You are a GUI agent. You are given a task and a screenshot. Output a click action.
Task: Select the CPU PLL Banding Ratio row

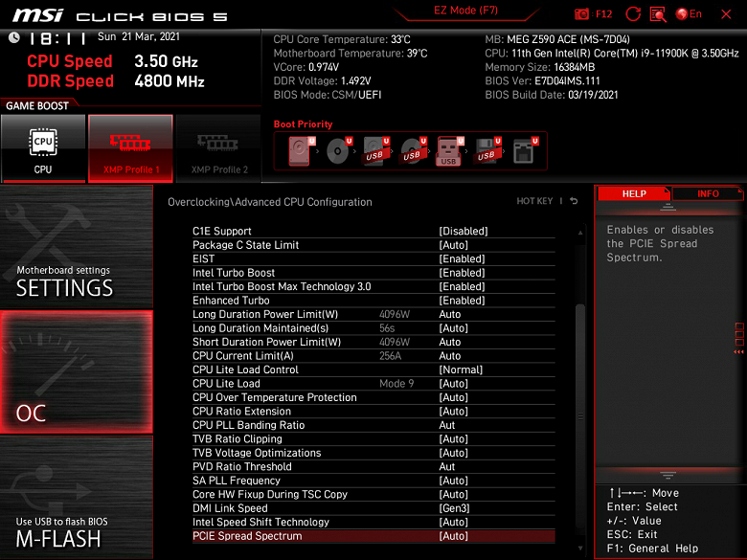(x=373, y=425)
